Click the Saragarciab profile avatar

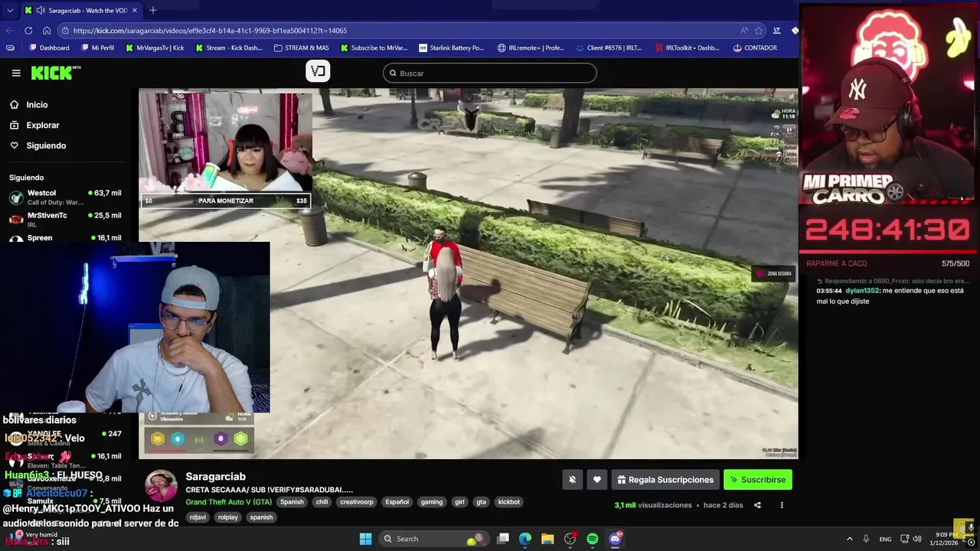pyautogui.click(x=162, y=486)
